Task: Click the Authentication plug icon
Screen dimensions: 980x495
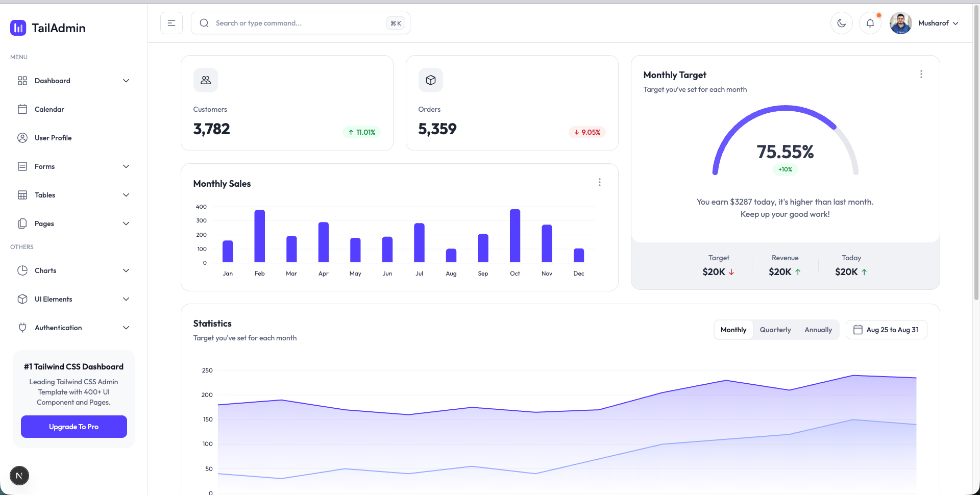Action: 22,328
